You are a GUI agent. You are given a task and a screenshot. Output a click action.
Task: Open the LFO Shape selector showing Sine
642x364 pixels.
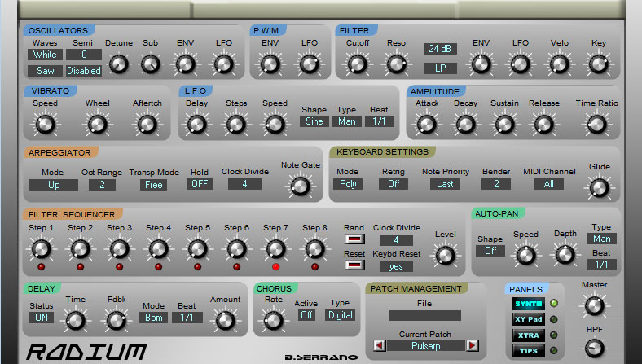click(x=314, y=121)
